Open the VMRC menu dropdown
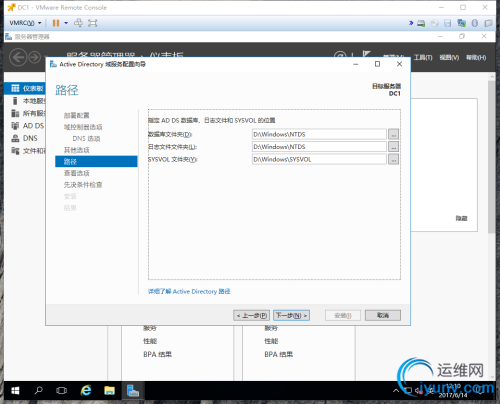The width and height of the screenshot is (500, 404). point(25,23)
